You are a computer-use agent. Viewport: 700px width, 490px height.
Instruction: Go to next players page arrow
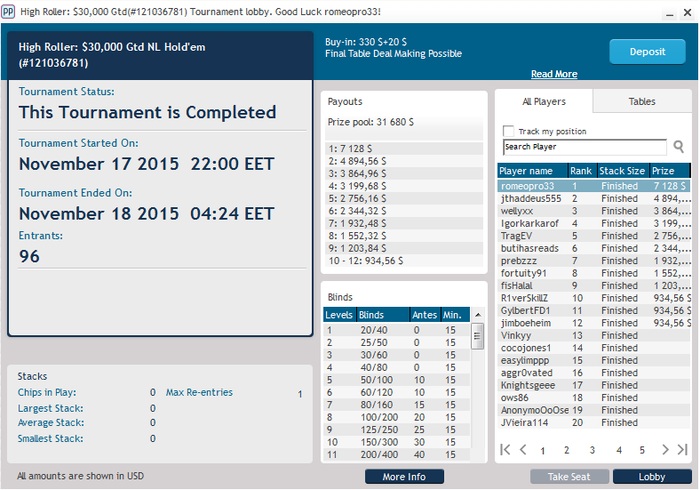point(665,449)
